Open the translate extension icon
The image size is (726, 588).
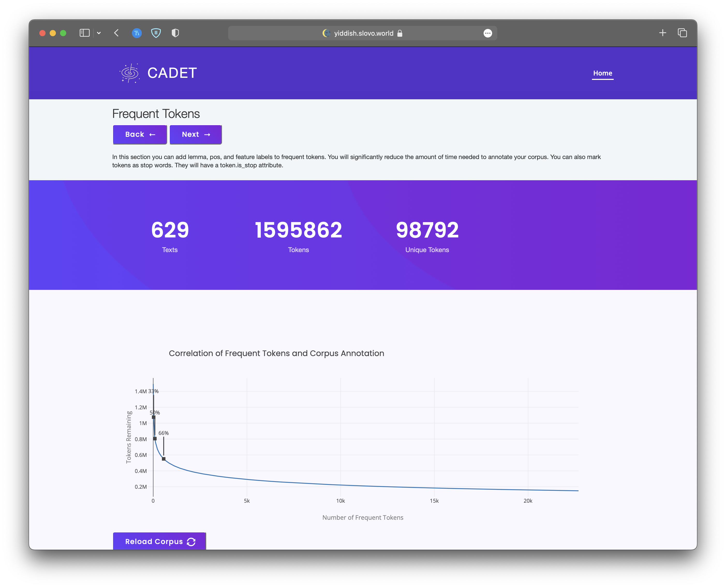coord(137,33)
